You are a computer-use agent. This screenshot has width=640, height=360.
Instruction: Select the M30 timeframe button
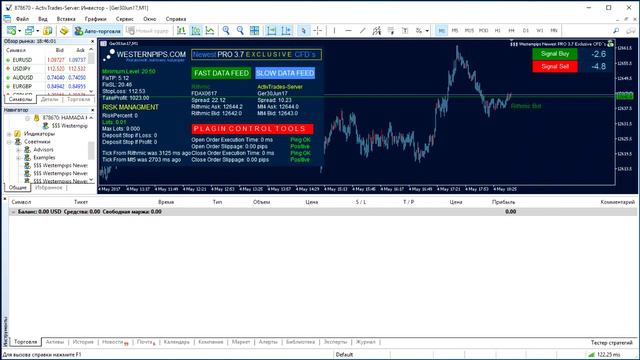(x=483, y=31)
